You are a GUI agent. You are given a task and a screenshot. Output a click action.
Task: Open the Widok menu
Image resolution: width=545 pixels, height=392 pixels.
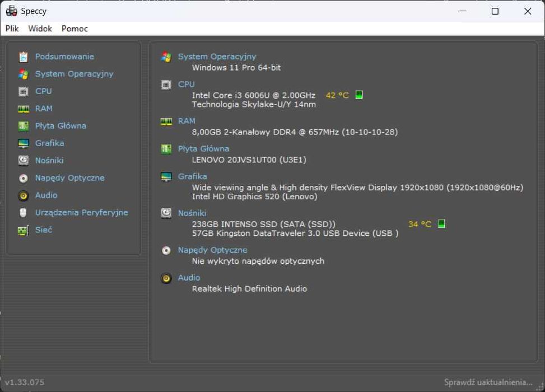(x=40, y=29)
